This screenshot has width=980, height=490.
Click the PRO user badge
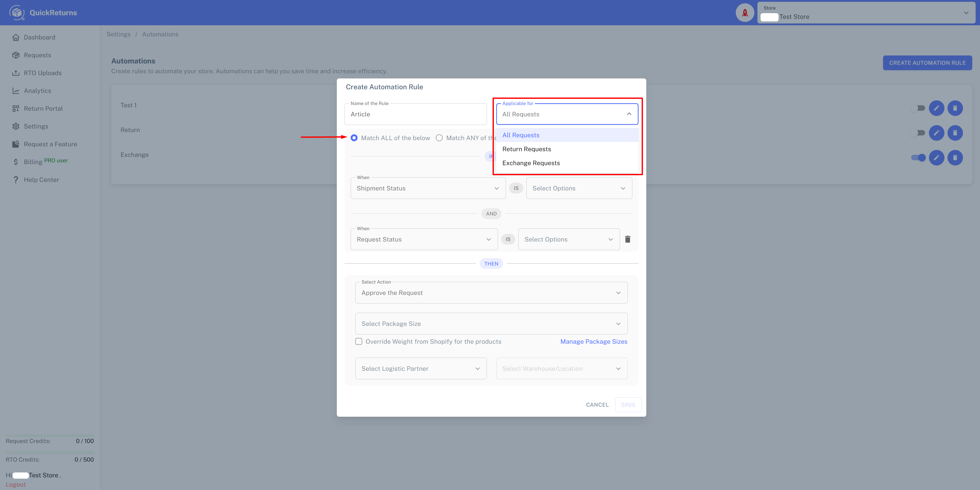(56, 160)
